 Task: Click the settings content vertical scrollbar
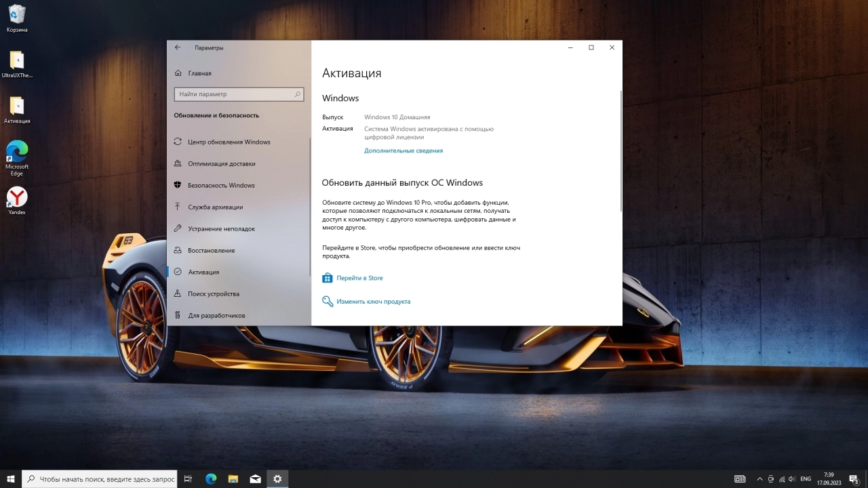tap(620, 150)
